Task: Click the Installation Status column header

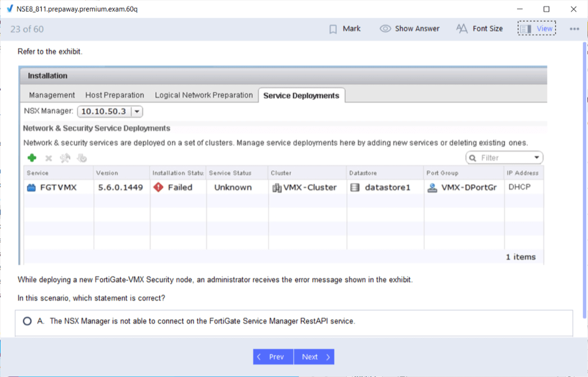Action: [178, 172]
